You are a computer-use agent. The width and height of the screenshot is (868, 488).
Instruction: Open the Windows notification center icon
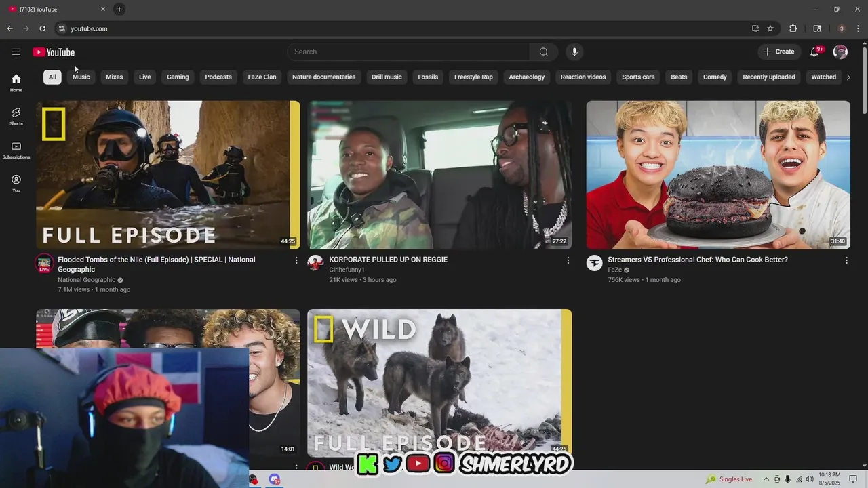(x=854, y=479)
